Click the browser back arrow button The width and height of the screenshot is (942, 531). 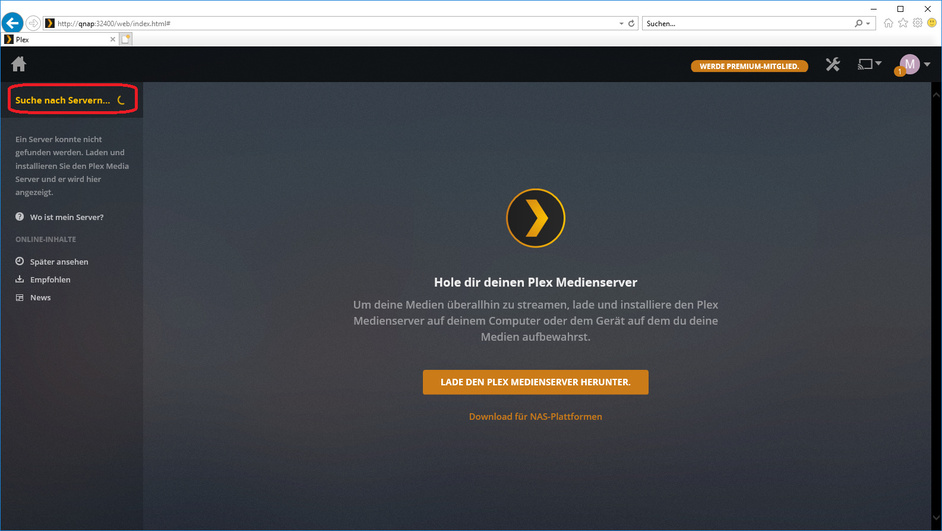[x=12, y=23]
